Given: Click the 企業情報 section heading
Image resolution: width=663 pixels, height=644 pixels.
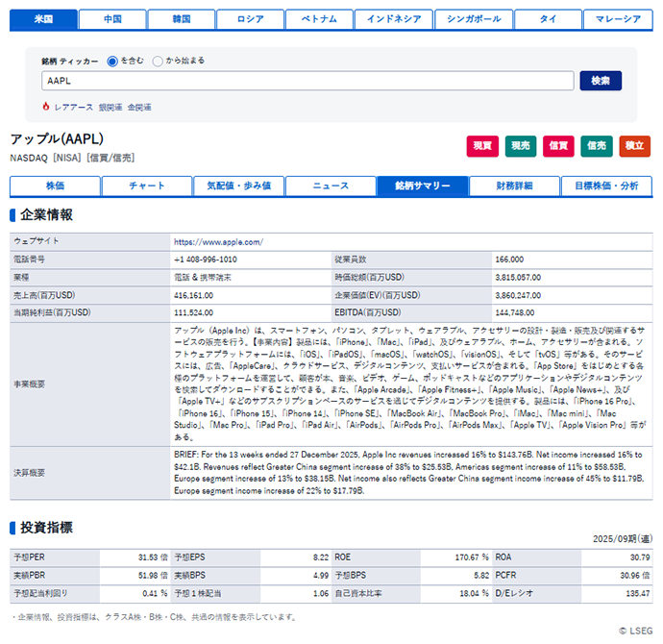Looking at the screenshot, I should (x=46, y=214).
